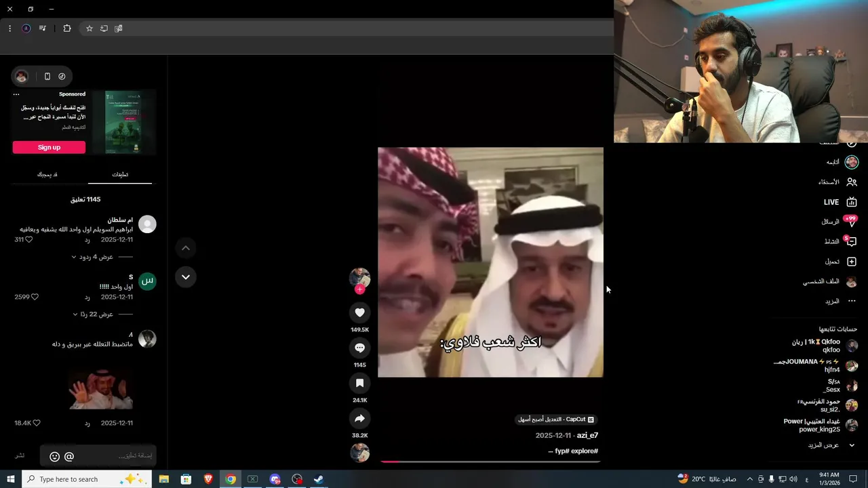This screenshot has height=488, width=868.
Task: Seek the video using the progress bar
Action: tap(490, 462)
